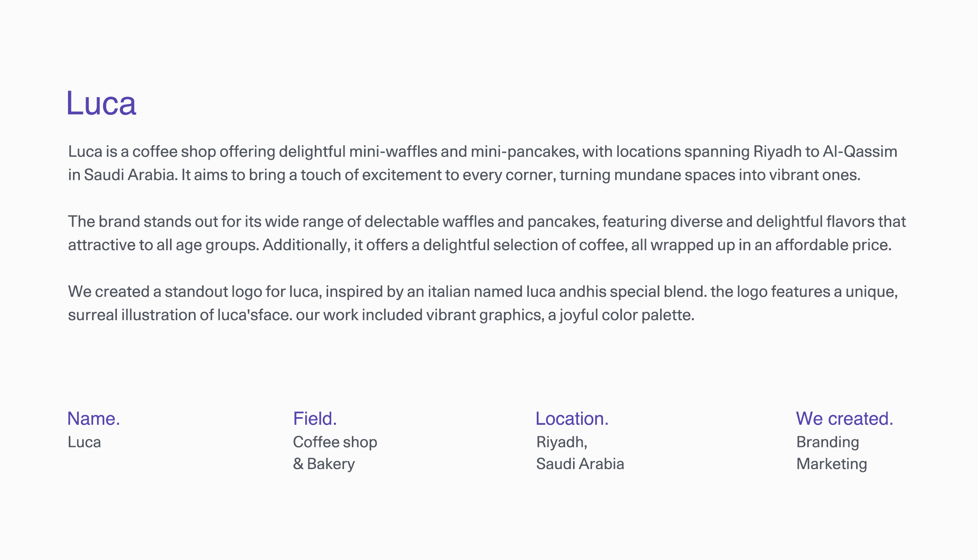This screenshot has height=560, width=978.
Task: Select the "We created." heading
Action: click(x=844, y=418)
